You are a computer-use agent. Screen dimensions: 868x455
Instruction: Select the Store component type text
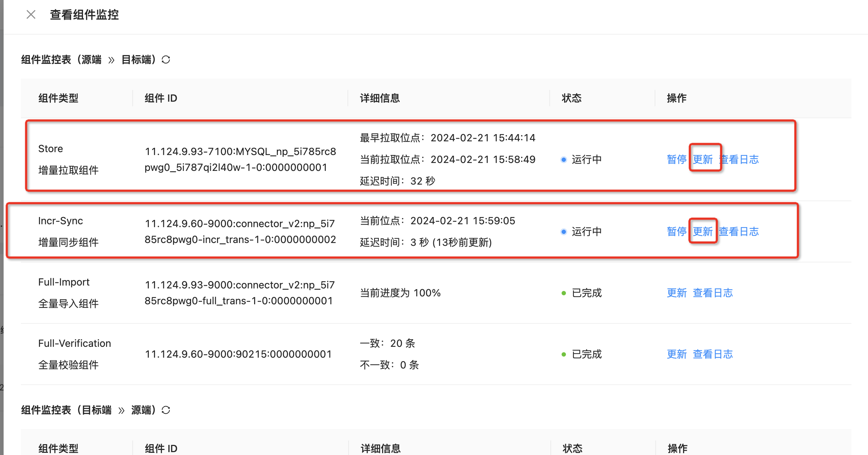coord(50,149)
